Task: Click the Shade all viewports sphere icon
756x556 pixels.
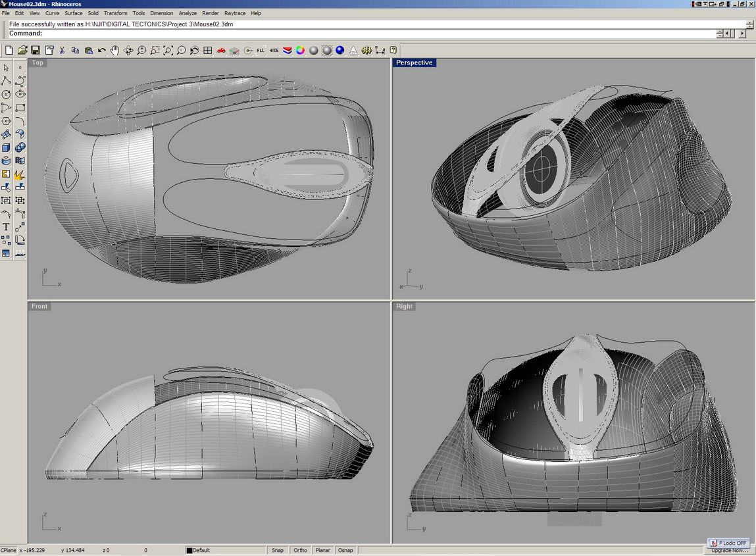Action: (327, 50)
